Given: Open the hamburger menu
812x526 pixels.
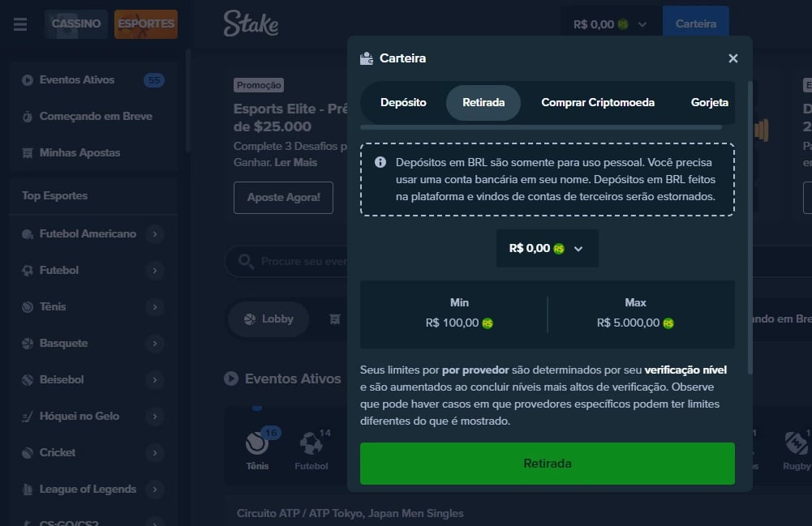Looking at the screenshot, I should pos(20,24).
